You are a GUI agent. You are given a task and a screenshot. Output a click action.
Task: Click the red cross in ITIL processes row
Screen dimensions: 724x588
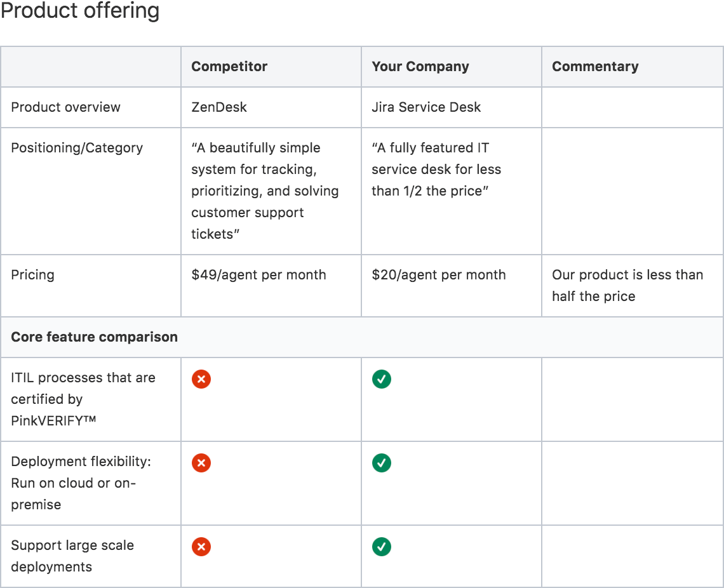tap(201, 380)
